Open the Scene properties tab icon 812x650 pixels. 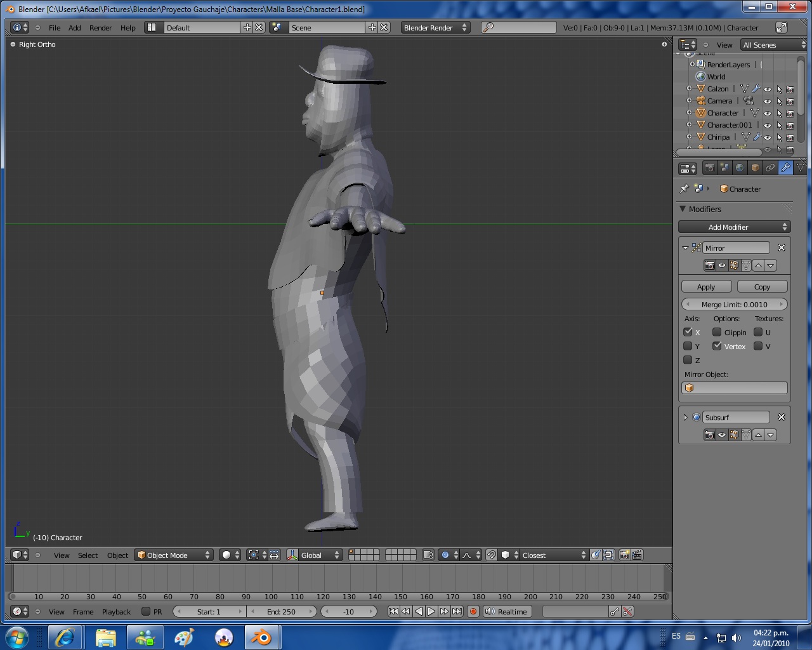pos(724,168)
